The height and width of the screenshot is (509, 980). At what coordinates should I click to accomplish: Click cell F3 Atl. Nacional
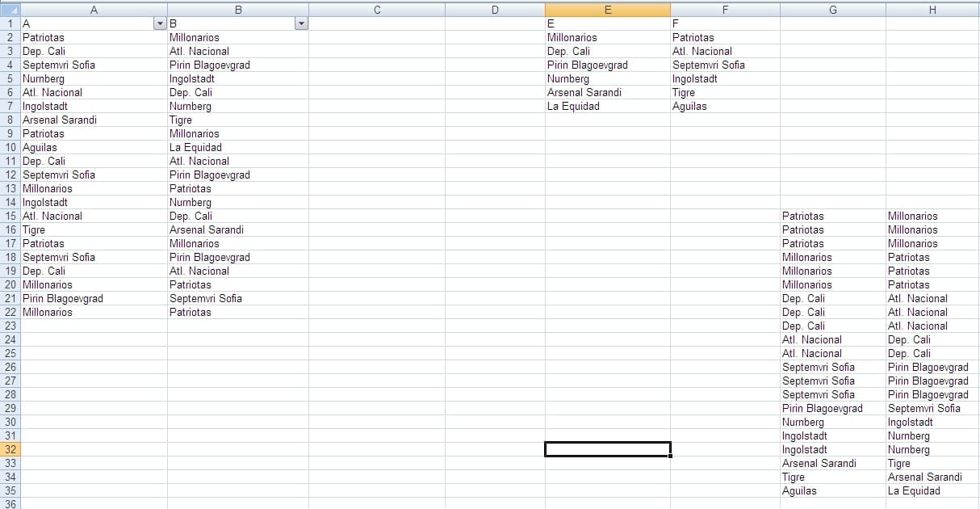(725, 51)
